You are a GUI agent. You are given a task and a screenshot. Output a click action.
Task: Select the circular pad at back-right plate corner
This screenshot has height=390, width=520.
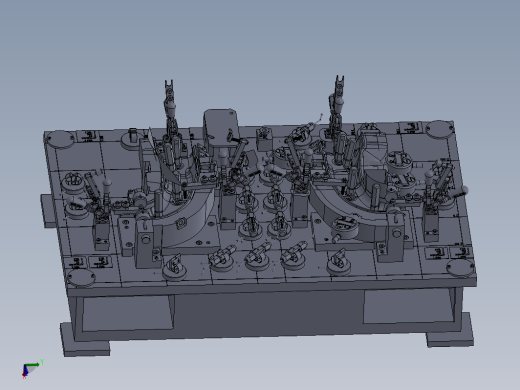point(440,129)
